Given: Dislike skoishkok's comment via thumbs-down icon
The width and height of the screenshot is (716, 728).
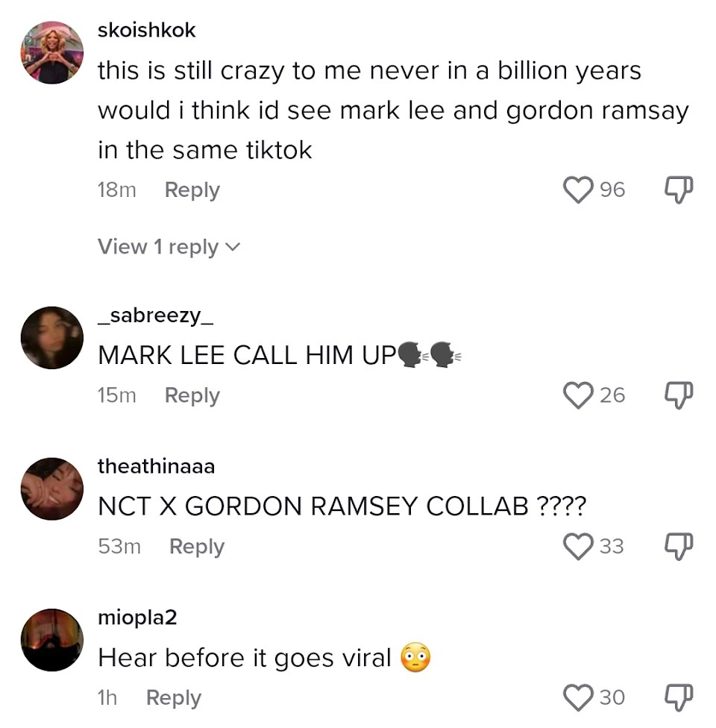Looking at the screenshot, I should (x=679, y=189).
